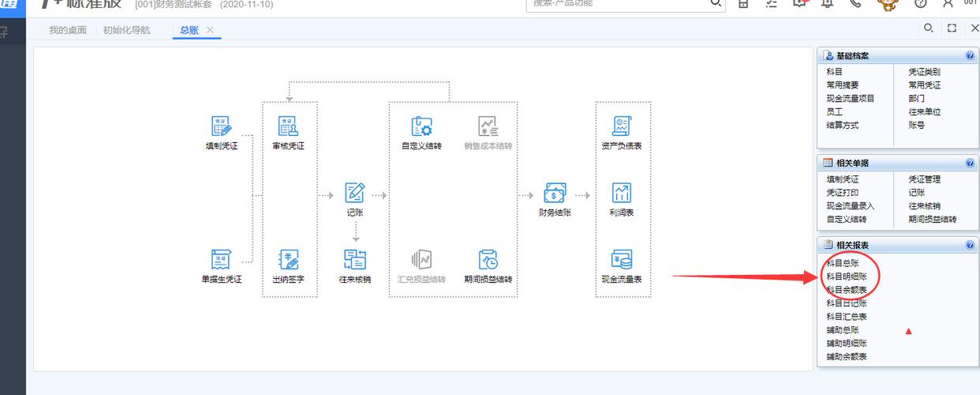Viewport: 980px width, 395px height.
Task: Switch to the 我的桌面 tab
Action: 68,30
